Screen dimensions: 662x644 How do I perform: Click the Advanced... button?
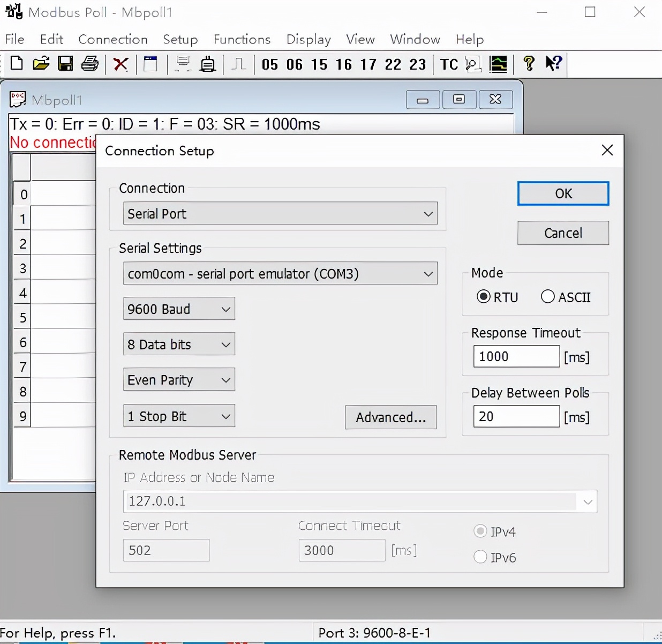[x=390, y=417]
